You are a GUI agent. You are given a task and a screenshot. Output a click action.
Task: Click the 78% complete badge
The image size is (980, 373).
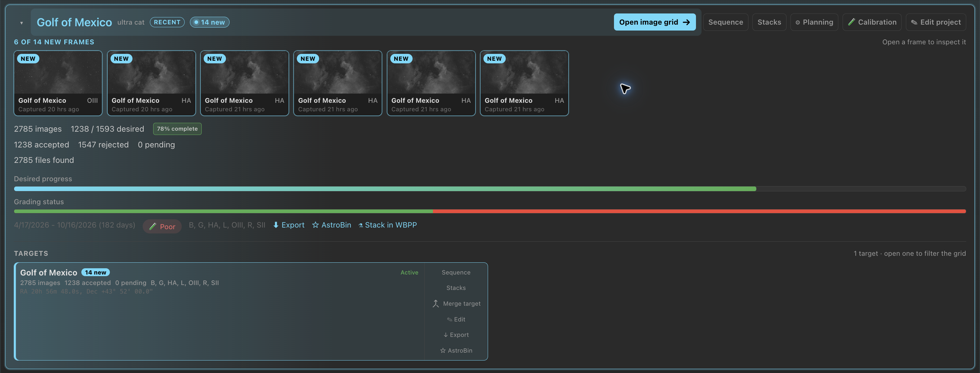[177, 129]
